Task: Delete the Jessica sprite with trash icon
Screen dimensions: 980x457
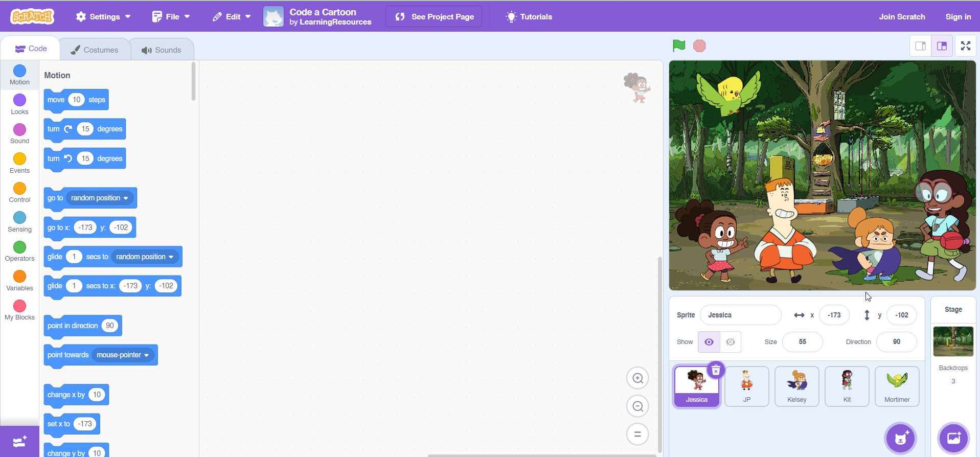Action: (x=716, y=370)
